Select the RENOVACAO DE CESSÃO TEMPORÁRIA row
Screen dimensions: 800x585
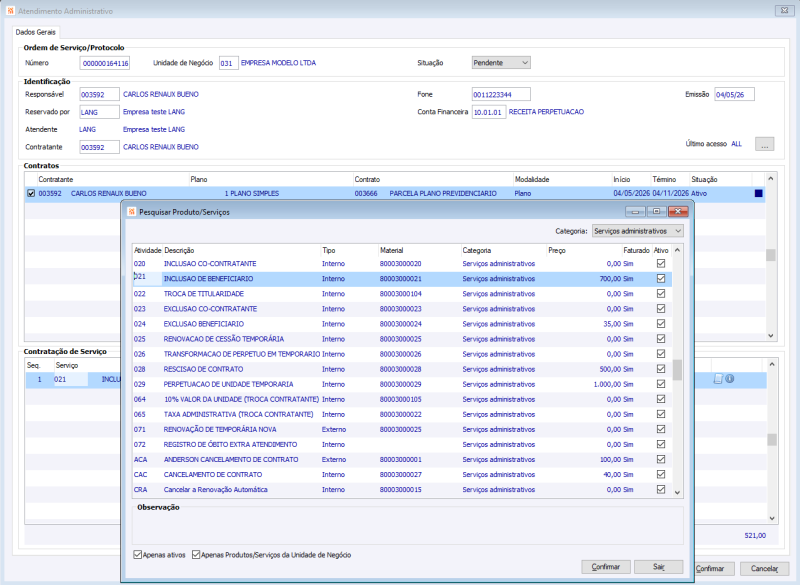[402, 339]
